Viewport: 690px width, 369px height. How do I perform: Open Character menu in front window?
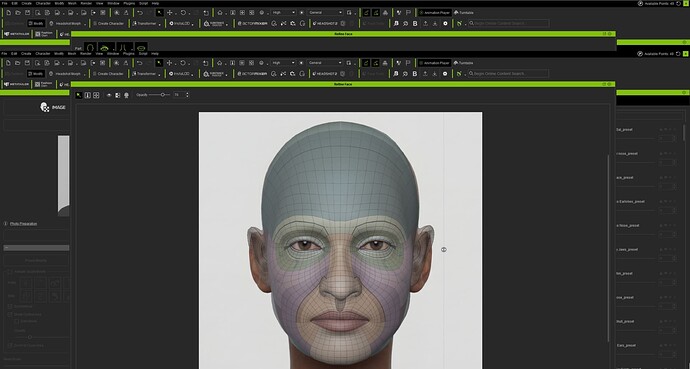click(43, 54)
